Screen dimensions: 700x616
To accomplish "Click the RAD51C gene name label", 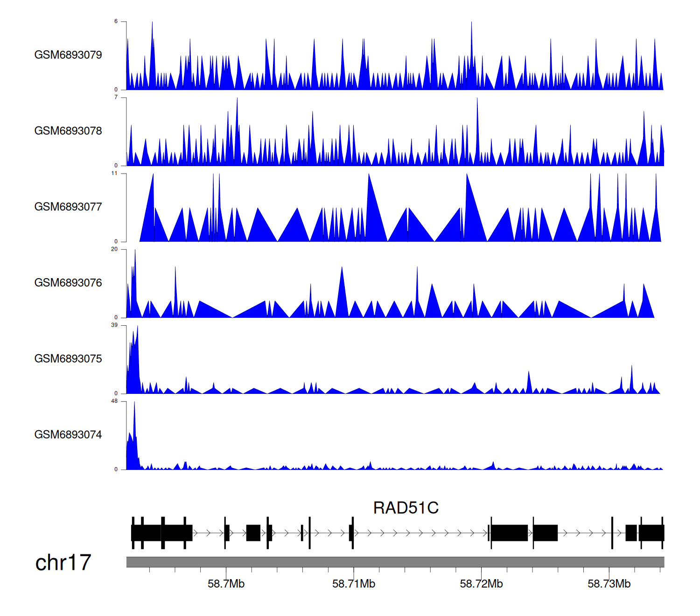I will point(406,508).
